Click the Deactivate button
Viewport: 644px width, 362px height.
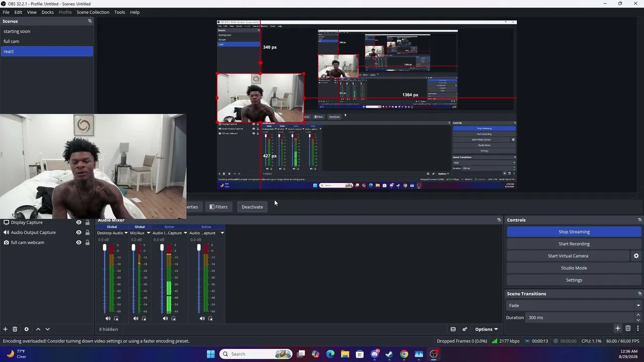point(252,207)
